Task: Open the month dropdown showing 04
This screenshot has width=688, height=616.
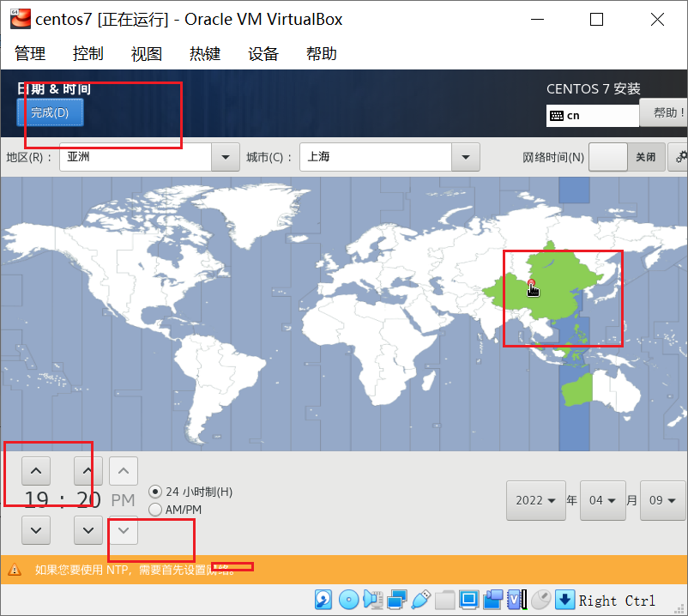Action: point(602,500)
